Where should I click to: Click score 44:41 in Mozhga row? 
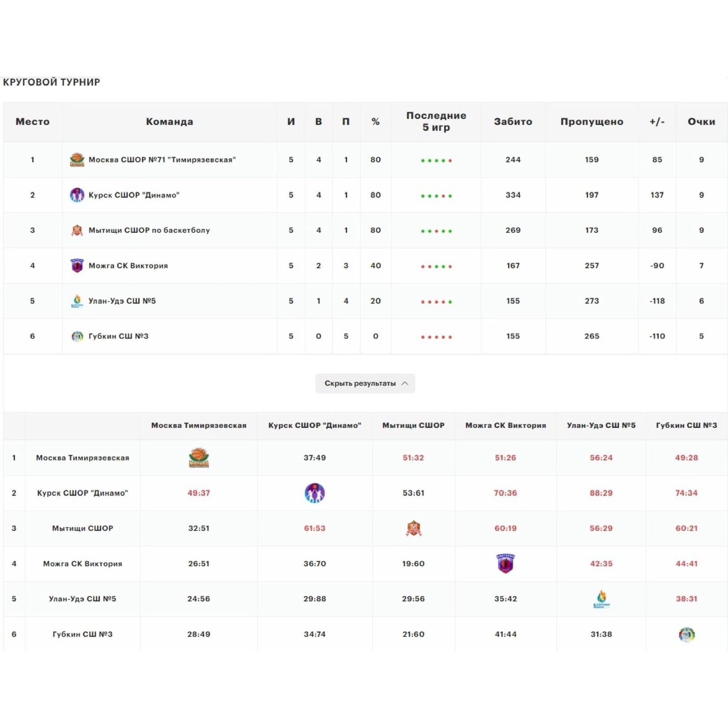coord(686,563)
